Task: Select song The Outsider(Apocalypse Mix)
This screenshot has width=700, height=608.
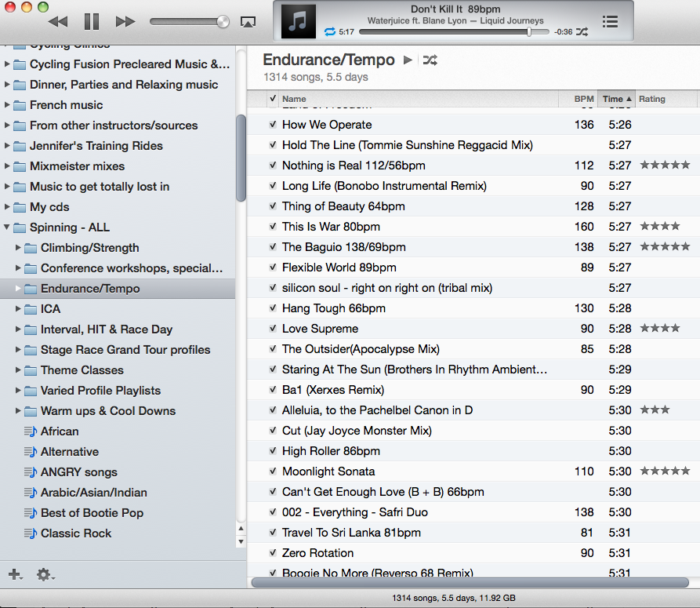Action: pos(361,349)
